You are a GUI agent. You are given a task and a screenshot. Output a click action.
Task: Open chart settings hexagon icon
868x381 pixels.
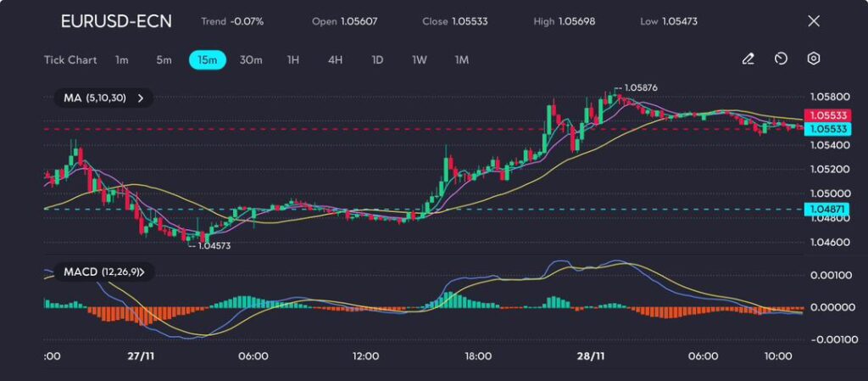814,59
